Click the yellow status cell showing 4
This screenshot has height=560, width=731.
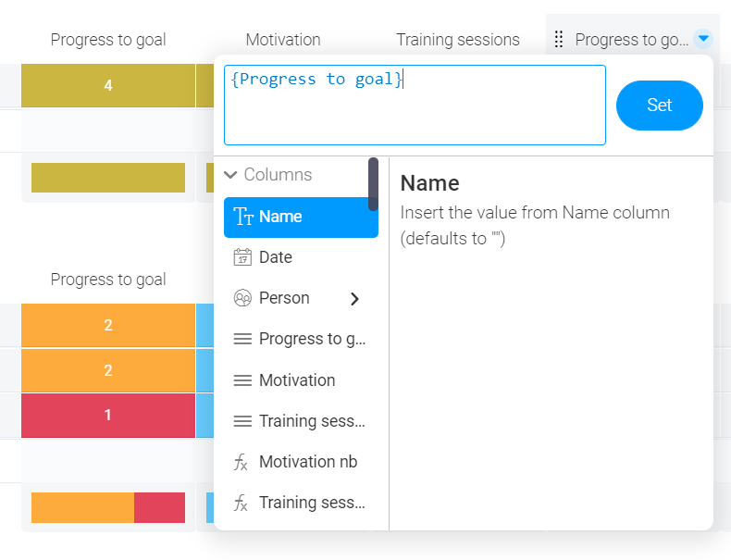pyautogui.click(x=108, y=86)
